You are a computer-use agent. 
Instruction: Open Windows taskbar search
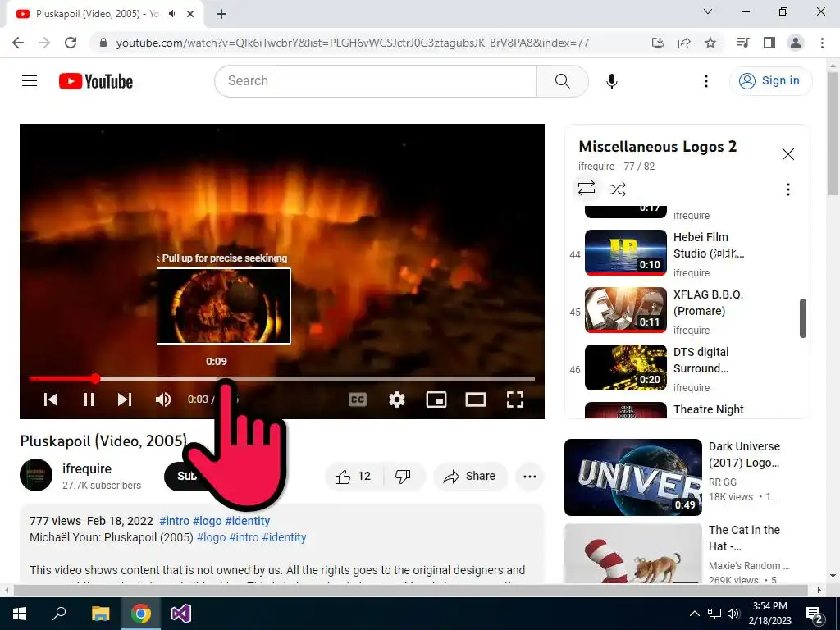pyautogui.click(x=59, y=614)
